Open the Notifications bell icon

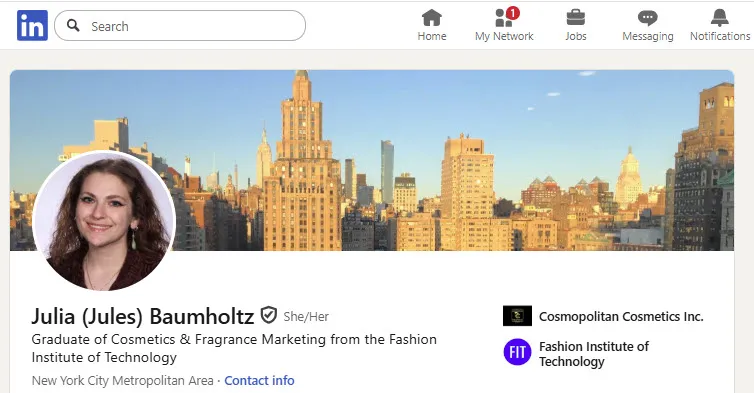720,18
